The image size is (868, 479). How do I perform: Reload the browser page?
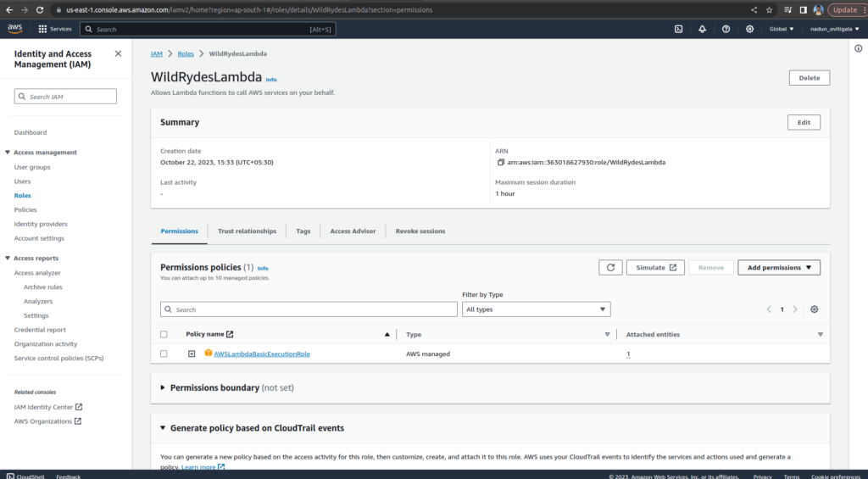click(x=39, y=9)
